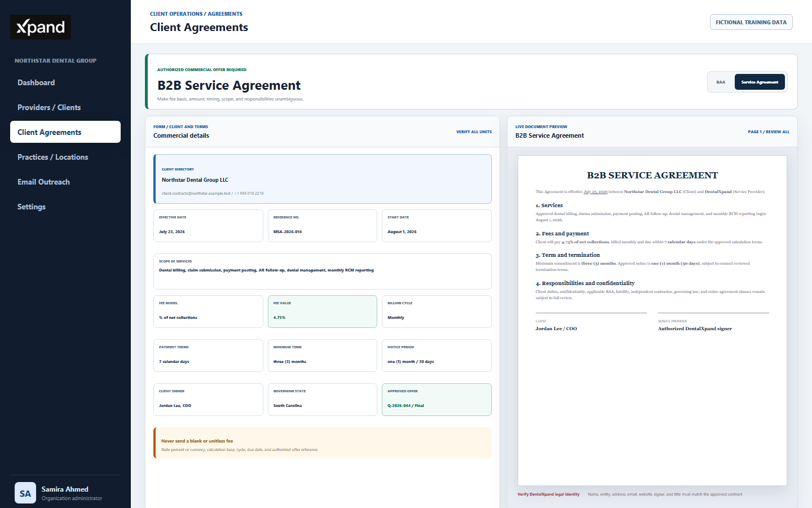Click the 'Commercial details' form title

pyautogui.click(x=181, y=135)
